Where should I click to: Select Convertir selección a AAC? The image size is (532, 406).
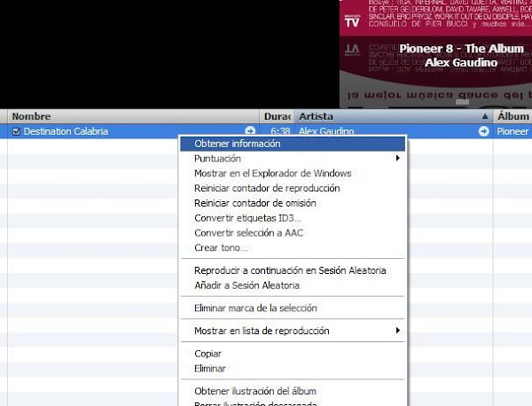coord(293,233)
